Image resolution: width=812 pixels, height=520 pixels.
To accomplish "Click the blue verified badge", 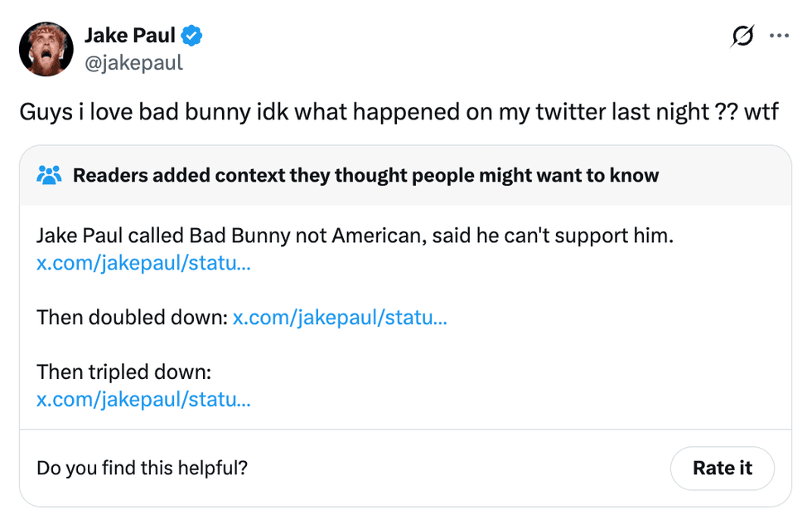I will (x=193, y=36).
